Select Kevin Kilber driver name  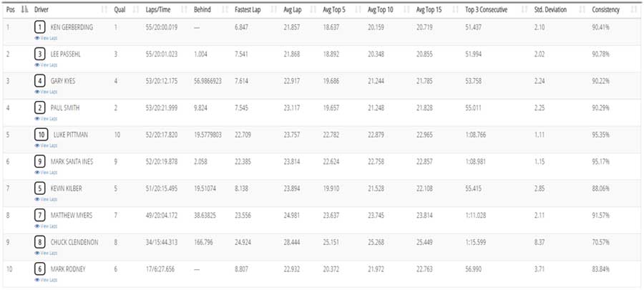click(x=66, y=188)
